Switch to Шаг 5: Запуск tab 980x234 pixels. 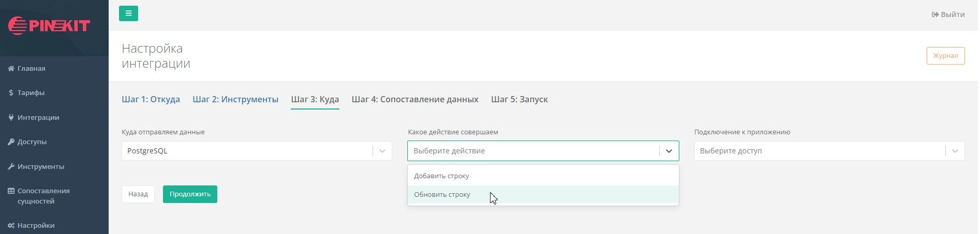pyautogui.click(x=519, y=99)
